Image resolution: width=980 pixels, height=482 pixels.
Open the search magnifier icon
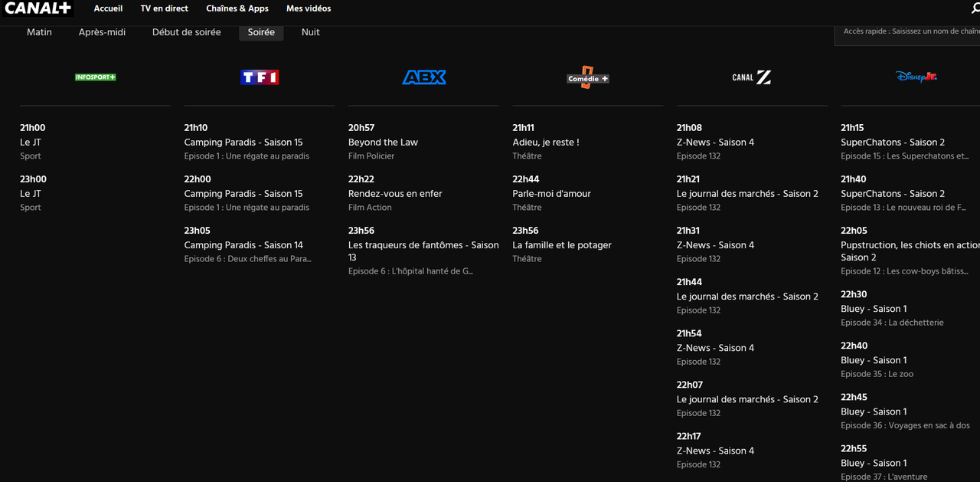click(975, 8)
